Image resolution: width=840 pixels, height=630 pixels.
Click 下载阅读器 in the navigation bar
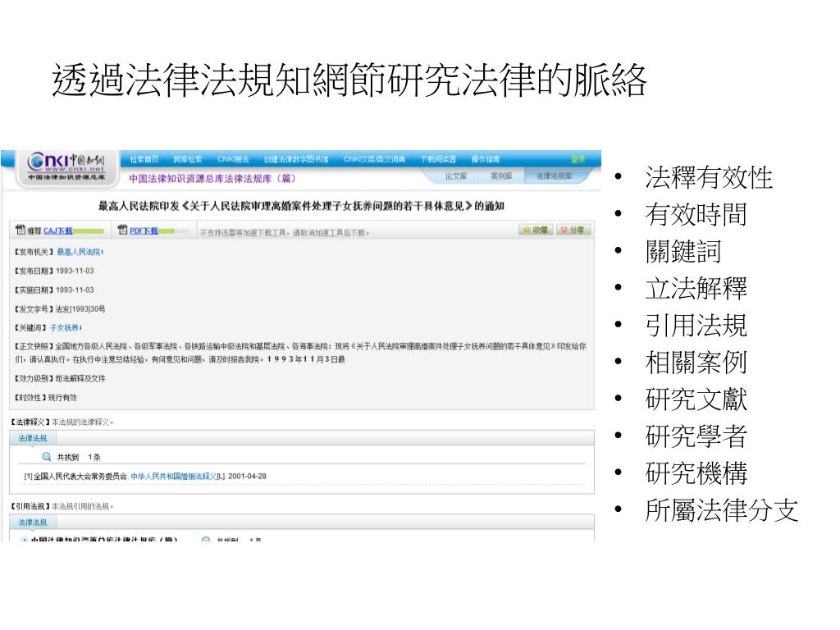(438, 159)
